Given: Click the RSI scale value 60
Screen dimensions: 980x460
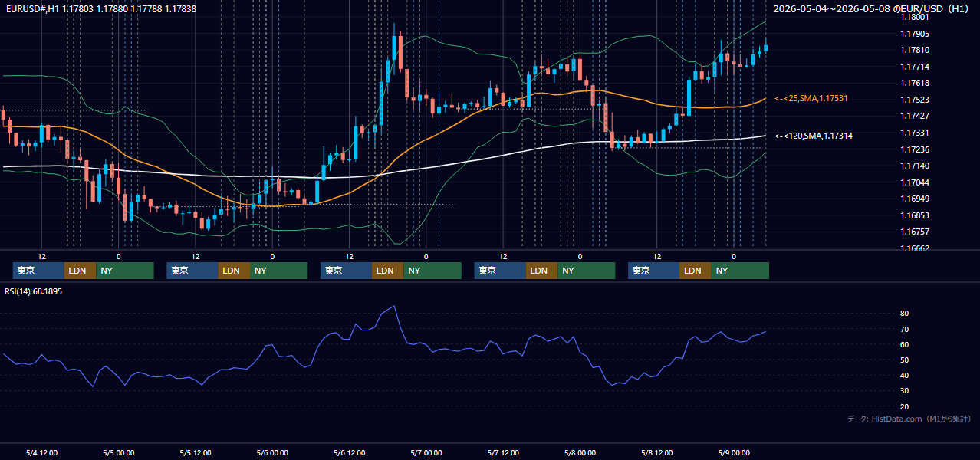Looking at the screenshot, I should click(905, 344).
